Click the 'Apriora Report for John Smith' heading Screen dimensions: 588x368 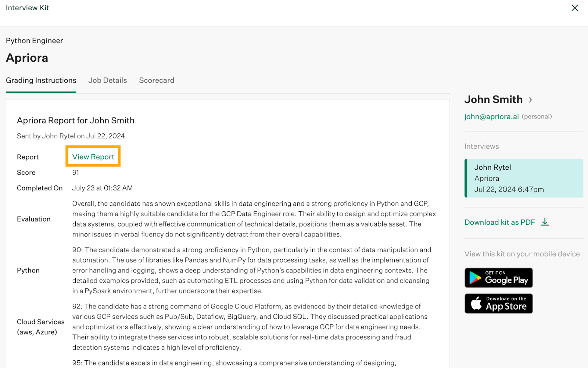[76, 120]
